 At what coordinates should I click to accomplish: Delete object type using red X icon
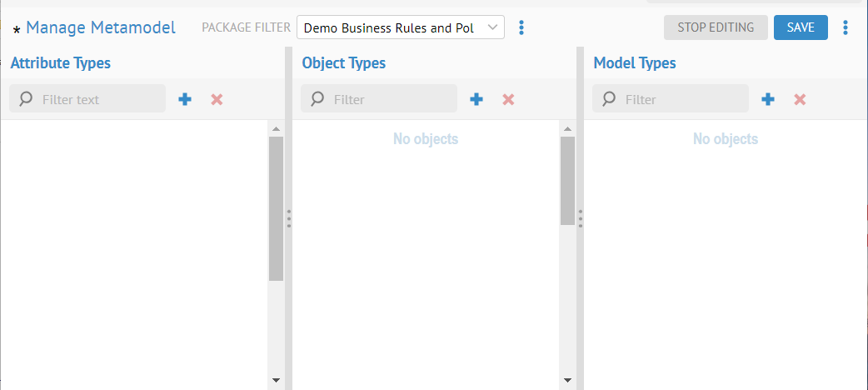tap(508, 99)
